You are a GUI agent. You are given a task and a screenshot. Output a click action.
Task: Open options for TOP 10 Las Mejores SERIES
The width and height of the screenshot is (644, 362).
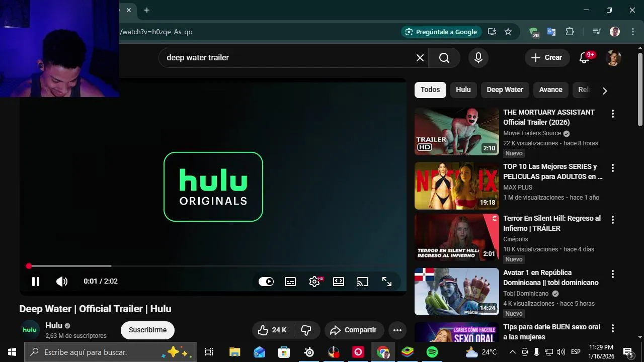point(612,168)
